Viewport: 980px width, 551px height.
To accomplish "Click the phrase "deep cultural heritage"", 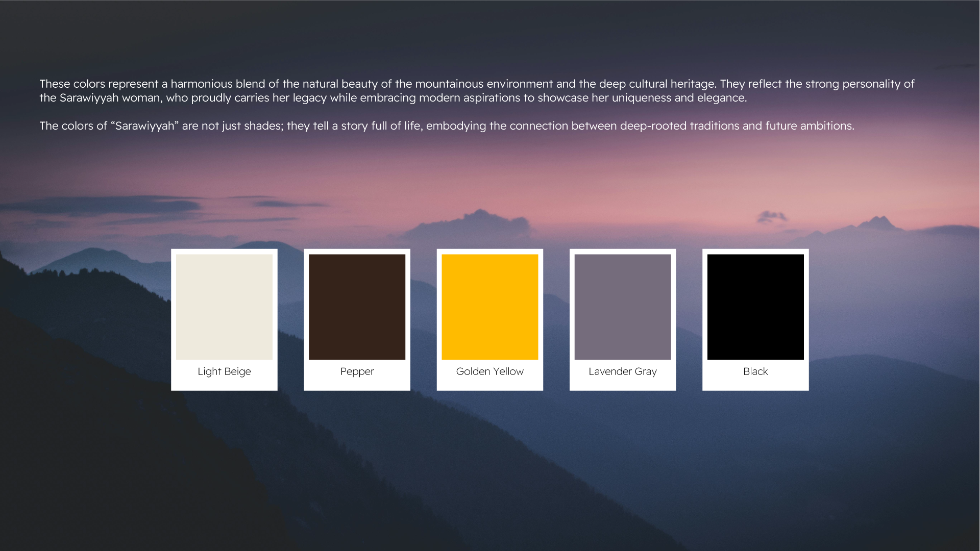I will (x=657, y=84).
